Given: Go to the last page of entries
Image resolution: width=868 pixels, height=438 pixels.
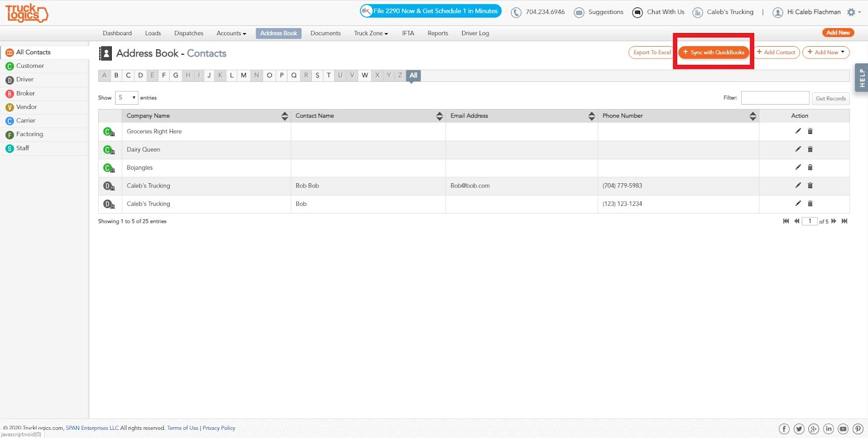Looking at the screenshot, I should [844, 221].
